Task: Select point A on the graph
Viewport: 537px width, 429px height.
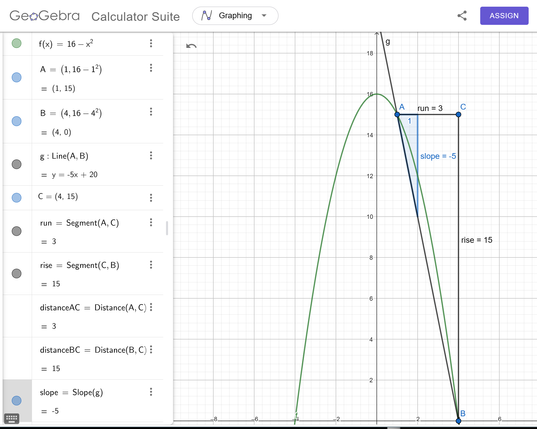Action: coord(397,114)
